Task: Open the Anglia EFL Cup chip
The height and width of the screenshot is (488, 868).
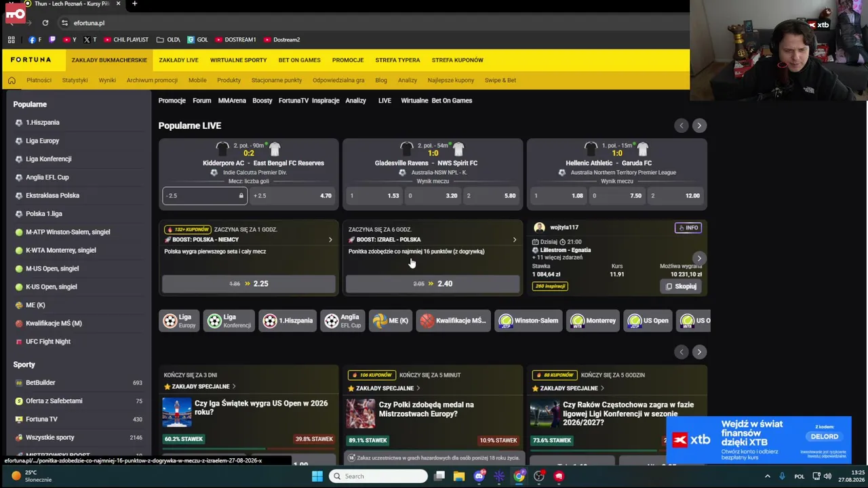Action: tap(342, 321)
